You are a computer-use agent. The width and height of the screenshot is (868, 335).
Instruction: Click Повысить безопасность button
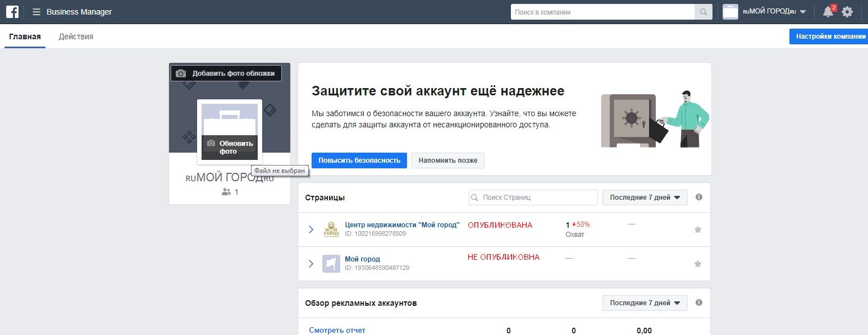tap(359, 160)
